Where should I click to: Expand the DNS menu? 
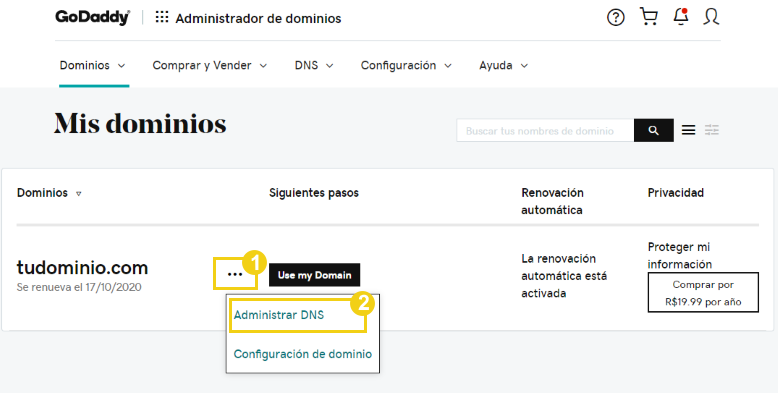[x=314, y=66]
